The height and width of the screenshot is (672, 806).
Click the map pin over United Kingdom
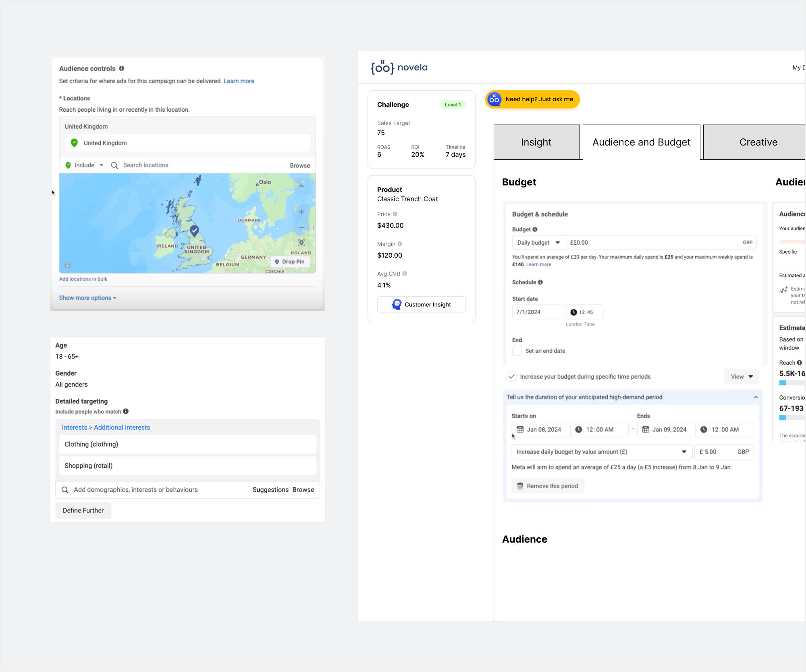coord(194,231)
